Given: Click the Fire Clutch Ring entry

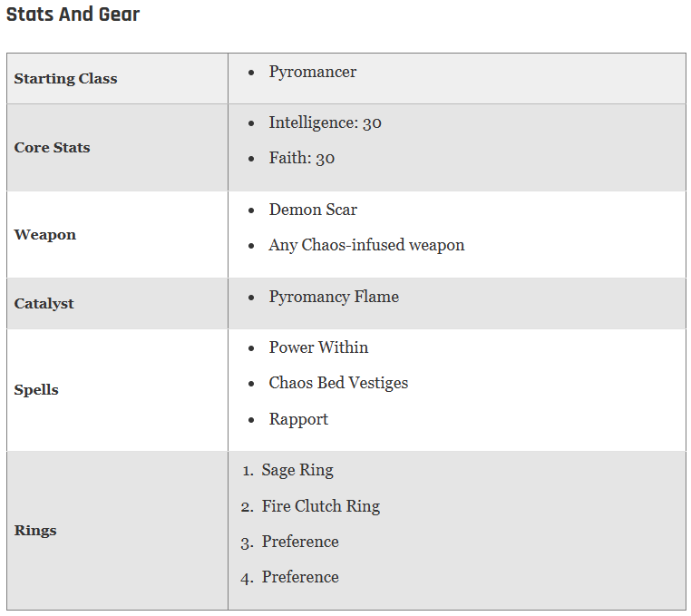Looking at the screenshot, I should click(x=321, y=506).
